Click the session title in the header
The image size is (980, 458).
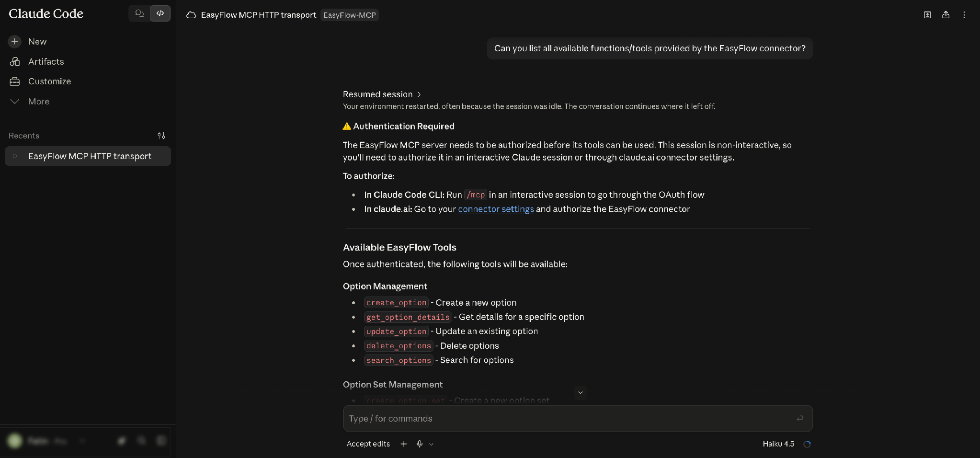(x=259, y=15)
